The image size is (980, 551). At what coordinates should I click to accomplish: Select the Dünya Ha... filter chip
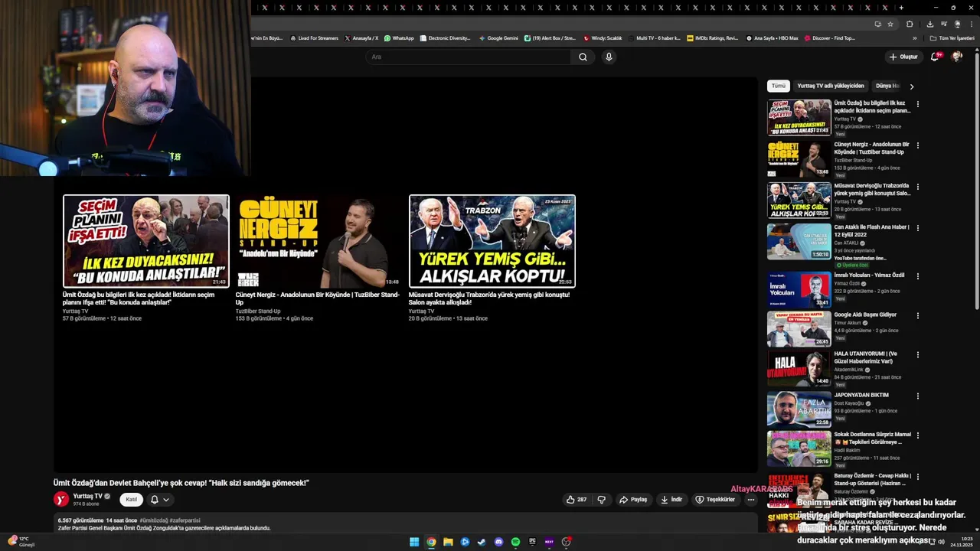[887, 86]
